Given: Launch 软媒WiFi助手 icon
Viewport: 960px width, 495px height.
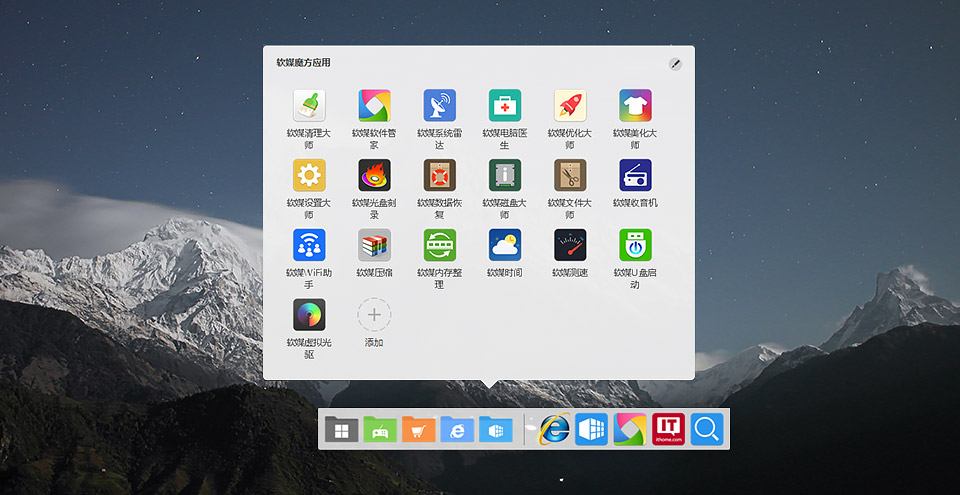Looking at the screenshot, I should click(x=309, y=245).
